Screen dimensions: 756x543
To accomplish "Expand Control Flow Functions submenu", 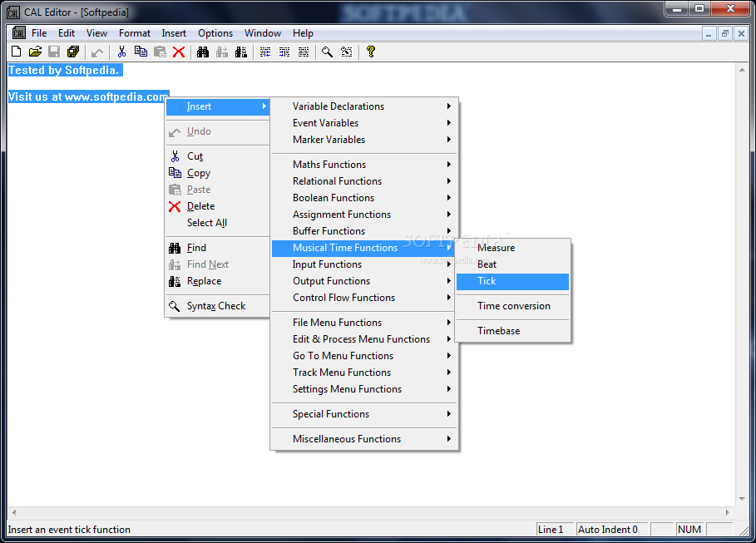I will [364, 298].
